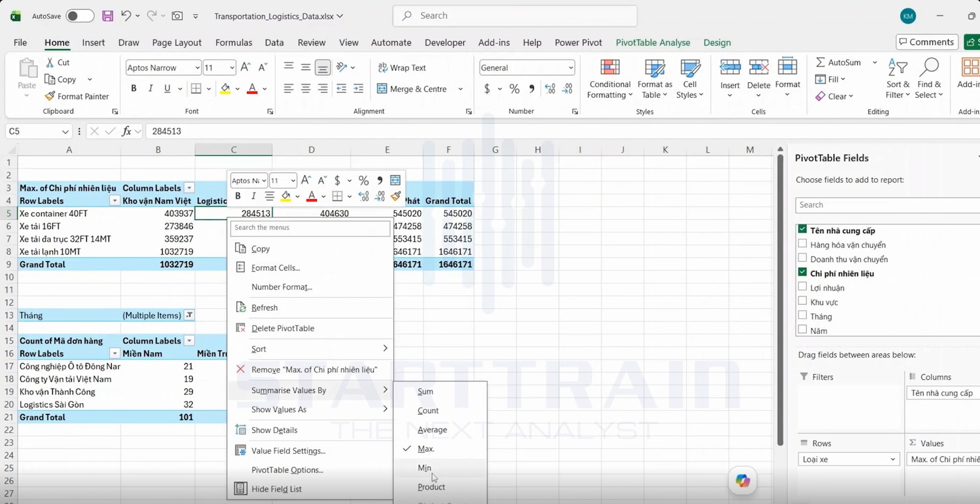Click the title bar Search box
Screen dimensions: 980x504
tap(515, 16)
